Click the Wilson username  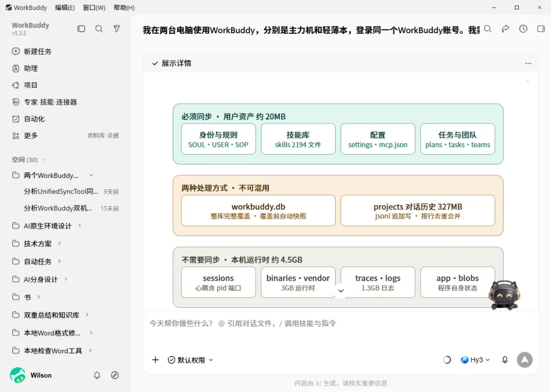pyautogui.click(x=41, y=375)
